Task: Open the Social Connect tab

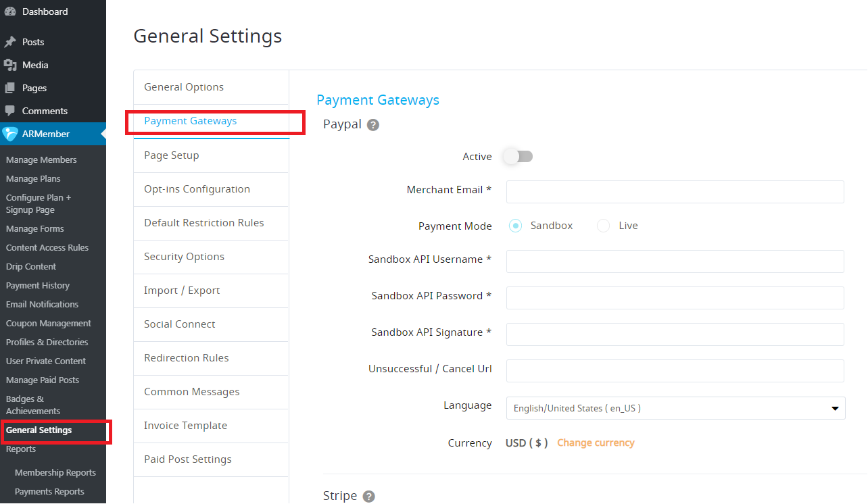Action: 211,324
